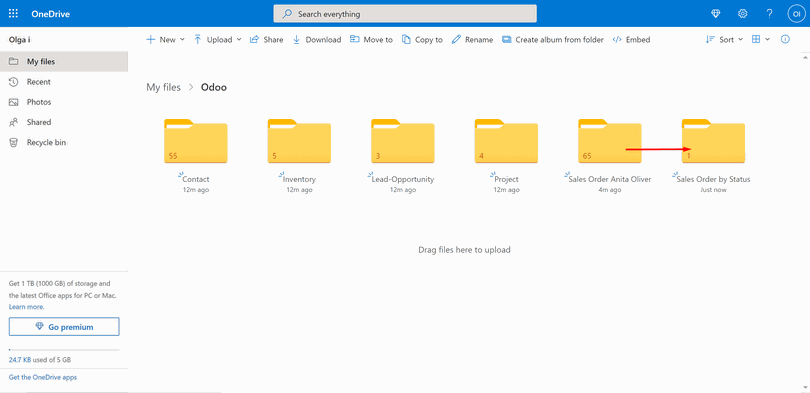Open the details info pane icon
Viewport: 810px width, 393px height.
pos(785,40)
